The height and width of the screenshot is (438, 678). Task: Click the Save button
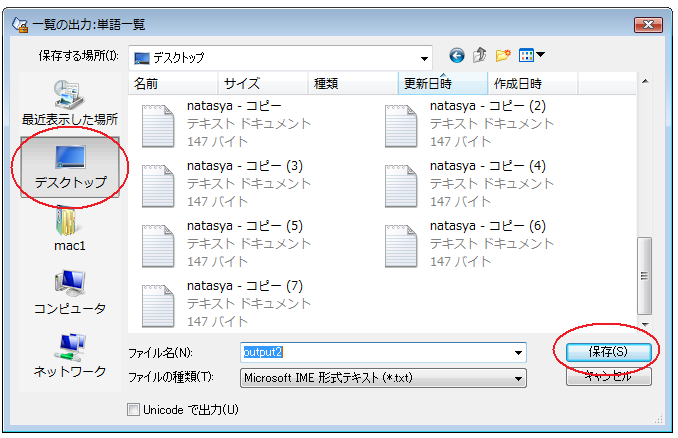pyautogui.click(x=608, y=352)
